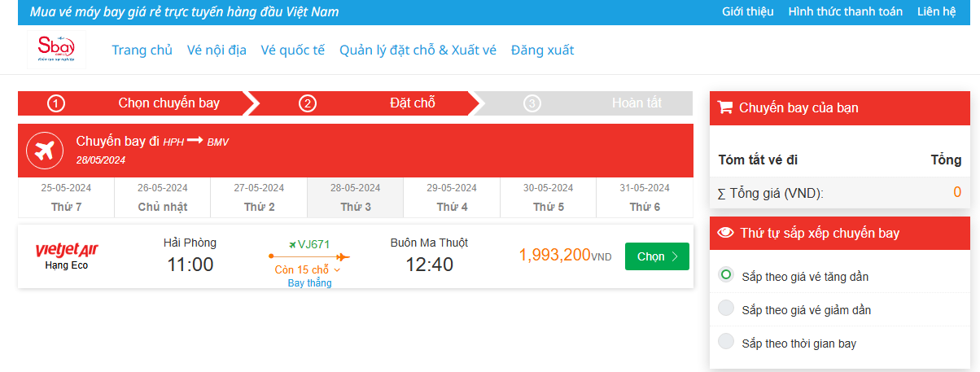
Task: Click the Đăng xuất link
Action: click(x=542, y=50)
